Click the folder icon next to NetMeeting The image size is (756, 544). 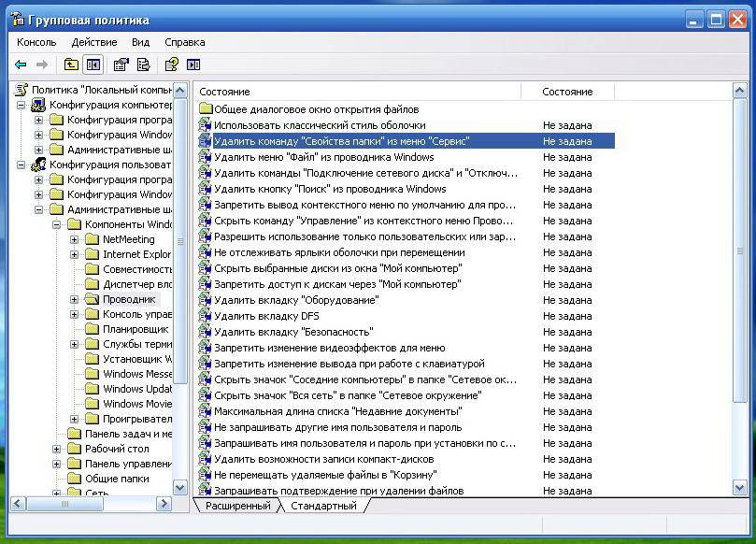92,239
